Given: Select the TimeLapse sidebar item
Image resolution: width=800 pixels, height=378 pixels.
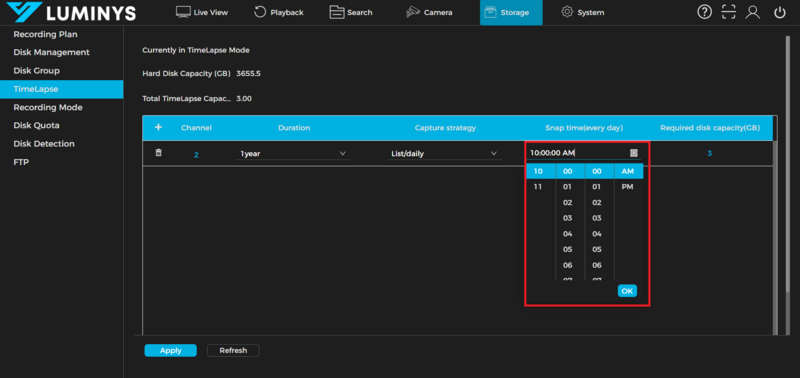Looking at the screenshot, I should click(x=61, y=89).
